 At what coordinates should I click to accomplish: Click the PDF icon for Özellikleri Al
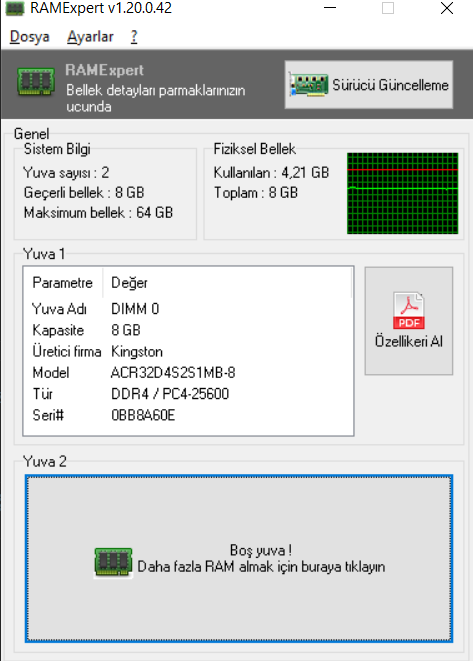[408, 310]
